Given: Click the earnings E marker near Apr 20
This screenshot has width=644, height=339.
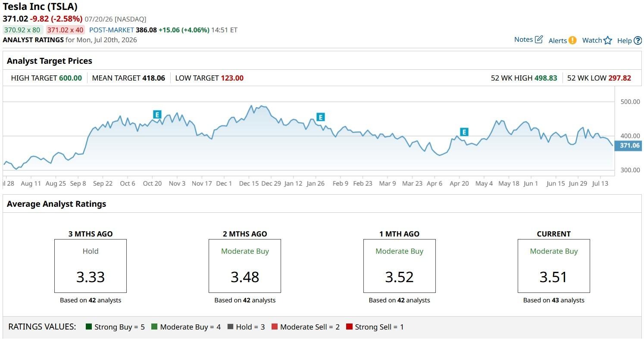Looking at the screenshot, I should 464,132.
